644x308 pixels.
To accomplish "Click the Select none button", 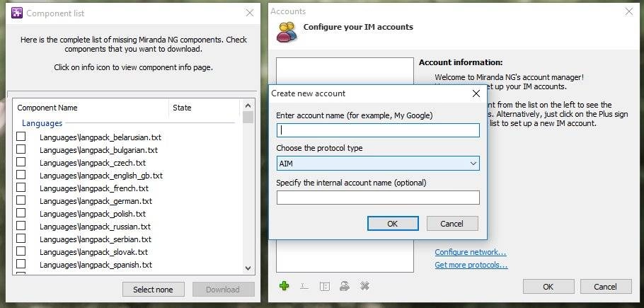I will click(153, 290).
